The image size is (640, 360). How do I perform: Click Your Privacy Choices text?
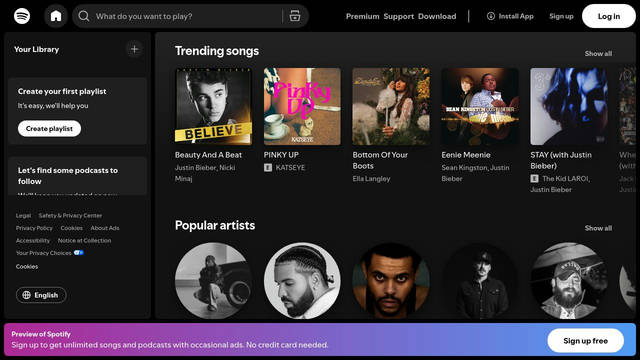coord(44,253)
